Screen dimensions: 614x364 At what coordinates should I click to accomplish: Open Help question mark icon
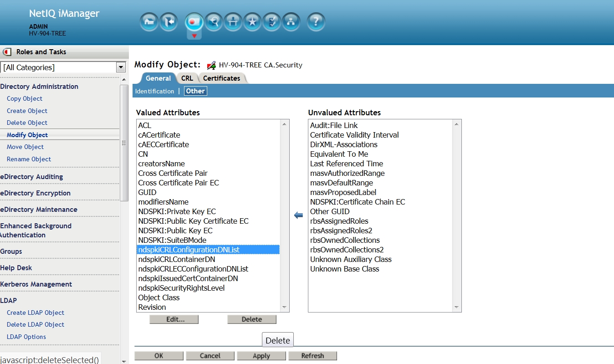click(317, 21)
